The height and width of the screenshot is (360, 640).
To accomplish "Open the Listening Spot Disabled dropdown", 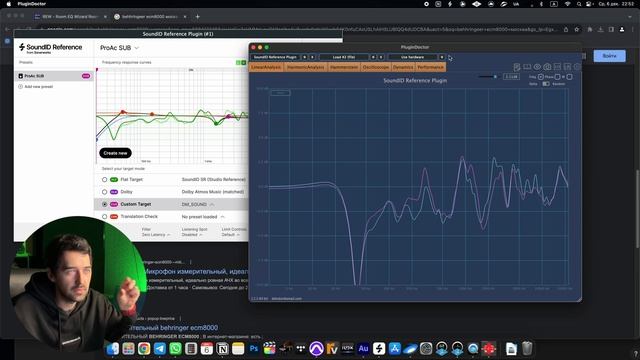I will click(x=192, y=235).
